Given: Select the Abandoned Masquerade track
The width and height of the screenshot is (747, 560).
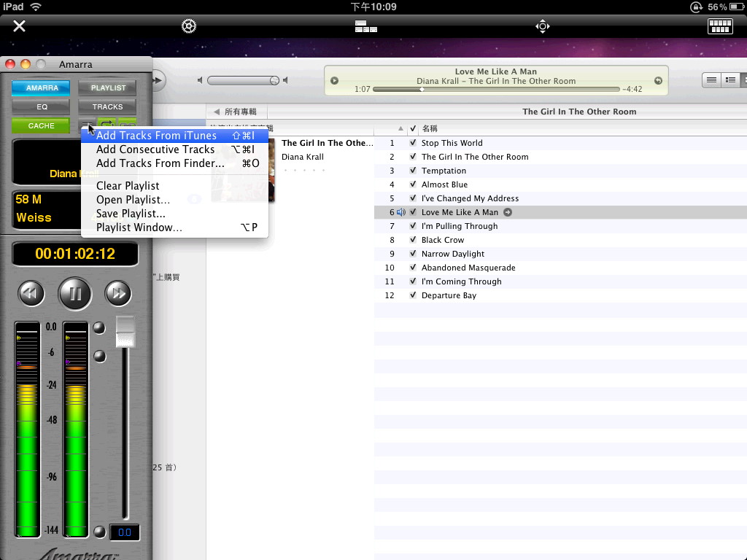Looking at the screenshot, I should click(x=468, y=268).
